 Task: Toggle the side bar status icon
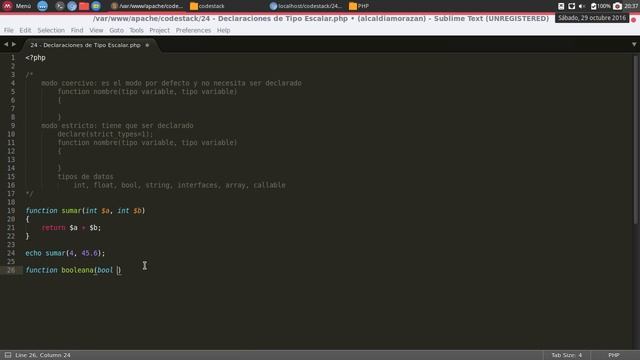tap(8, 355)
